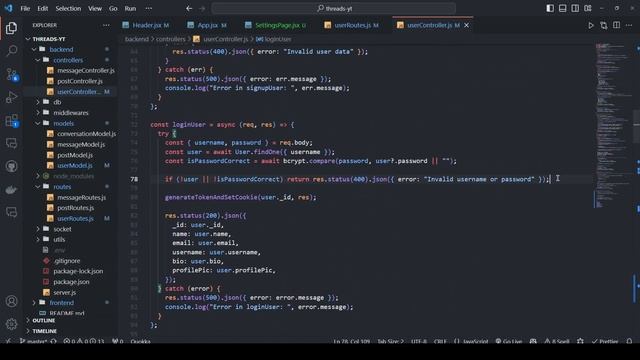The width and height of the screenshot is (640, 360).
Task: Open conversationModel.js in explorer
Action: coord(86,134)
